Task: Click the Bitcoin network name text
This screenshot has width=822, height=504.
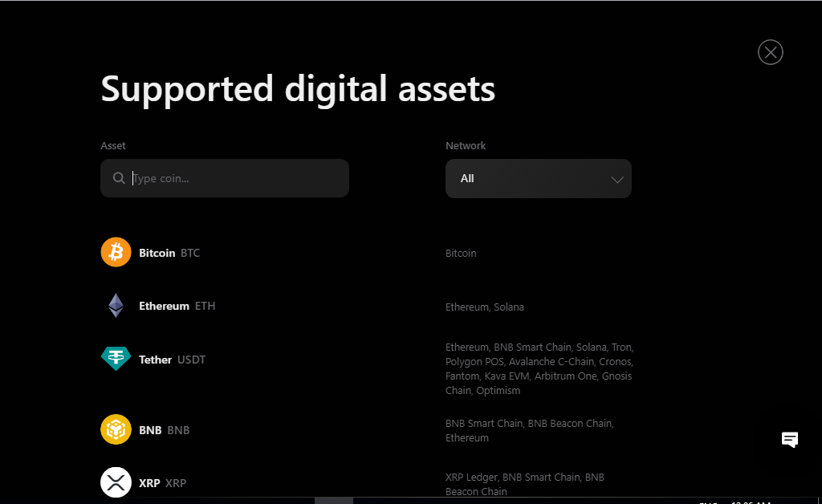Action: (x=461, y=253)
